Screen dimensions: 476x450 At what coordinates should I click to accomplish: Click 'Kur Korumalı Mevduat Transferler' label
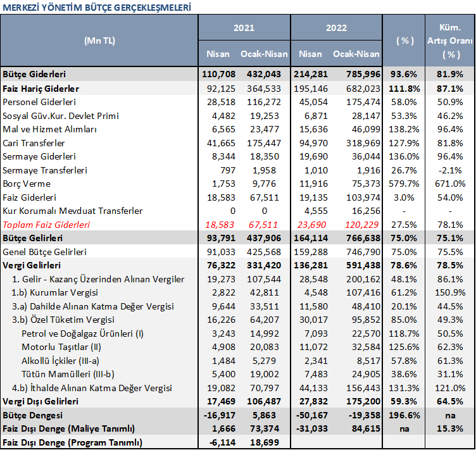tap(73, 211)
